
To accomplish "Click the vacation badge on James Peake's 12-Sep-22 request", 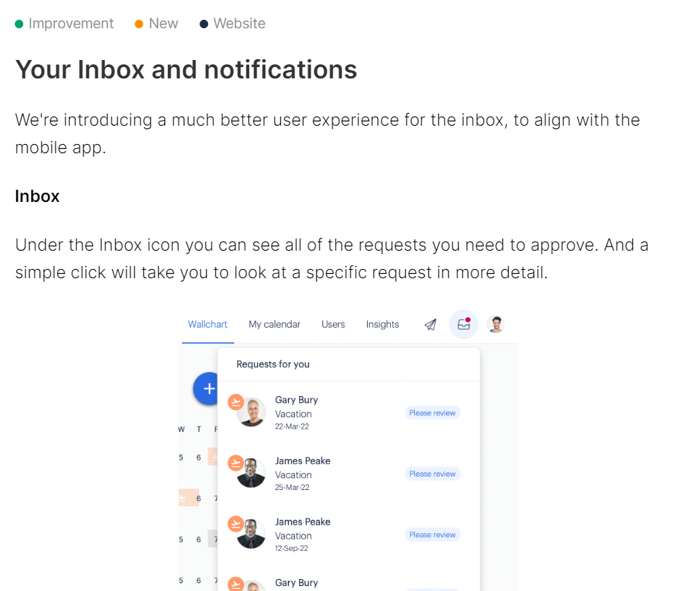I will coord(236,524).
